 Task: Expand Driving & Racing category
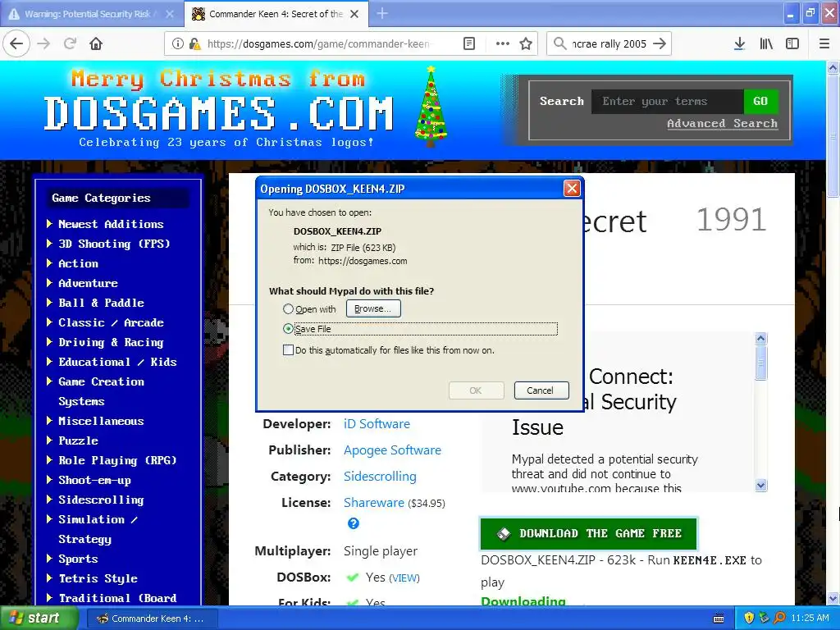(x=50, y=342)
